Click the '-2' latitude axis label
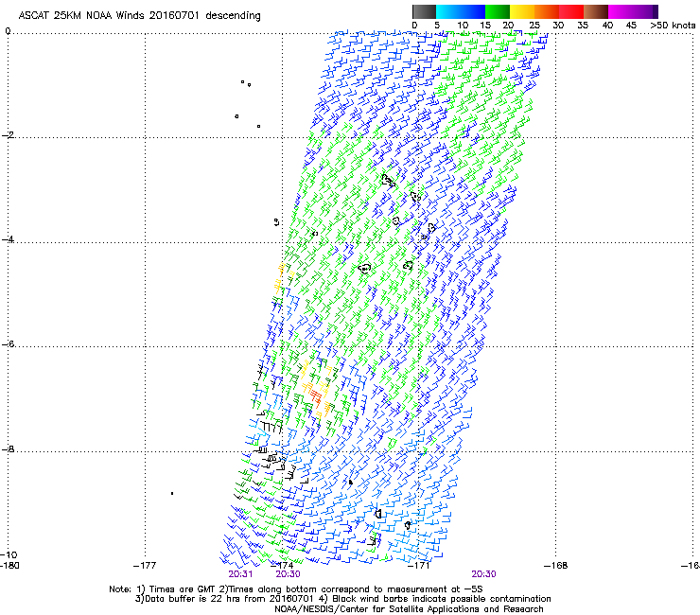The width and height of the screenshot is (700, 615). [8, 135]
